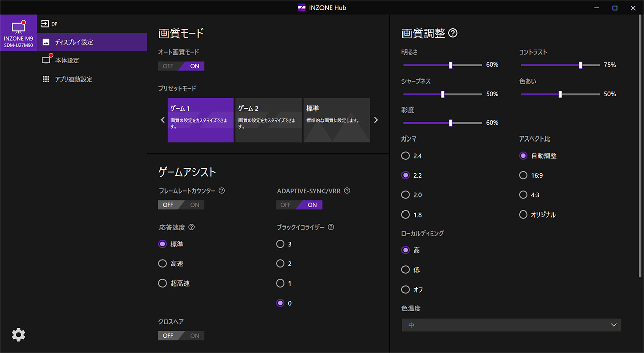Set ローカルディミング to オフ
644x353 pixels.
click(x=406, y=290)
